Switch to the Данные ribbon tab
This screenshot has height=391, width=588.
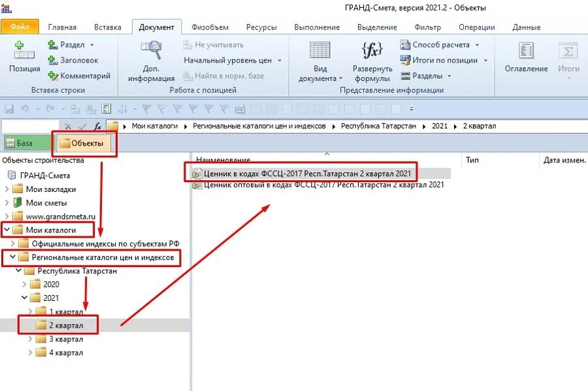click(526, 27)
